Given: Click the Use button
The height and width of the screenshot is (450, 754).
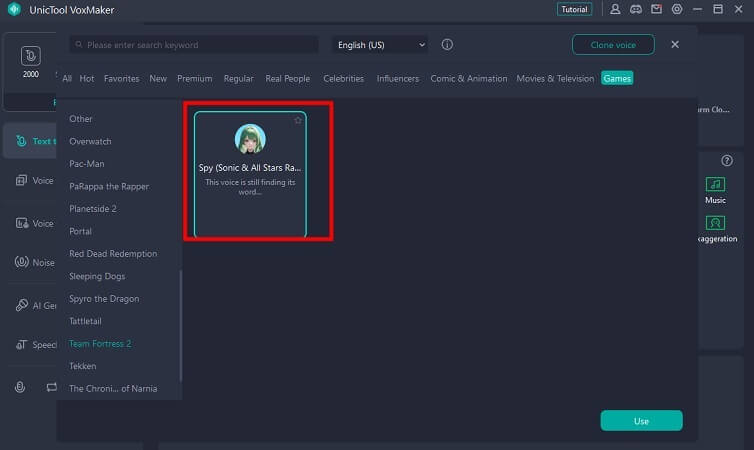Looking at the screenshot, I should tap(641, 421).
